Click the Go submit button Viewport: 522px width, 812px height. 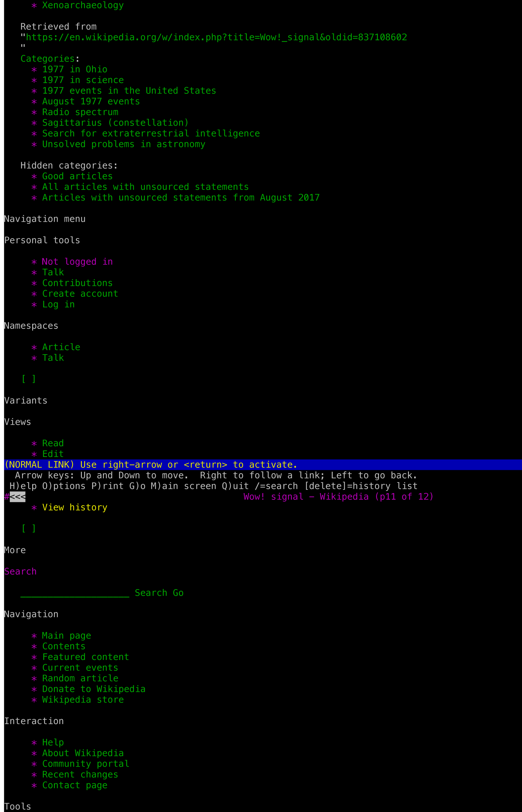pos(178,593)
